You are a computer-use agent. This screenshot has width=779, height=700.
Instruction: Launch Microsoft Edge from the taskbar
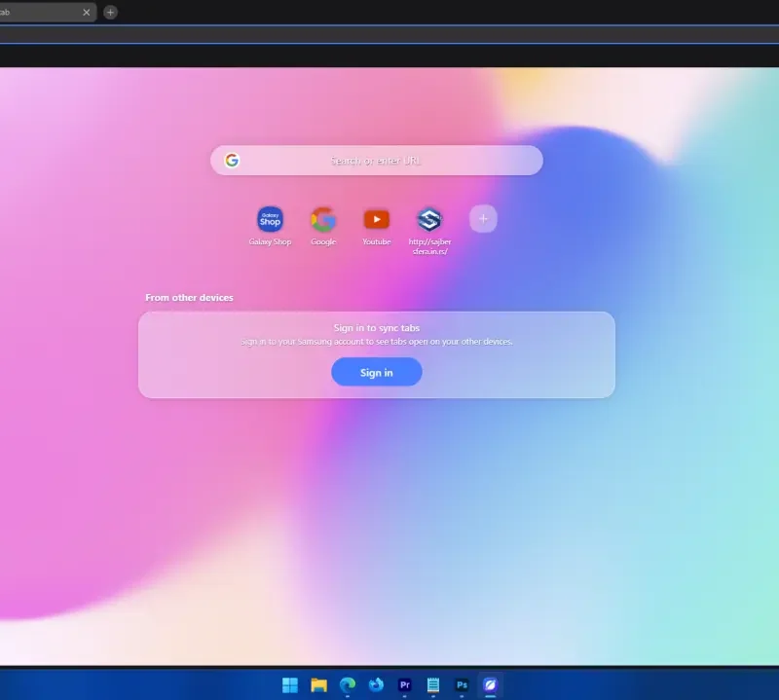pyautogui.click(x=348, y=685)
